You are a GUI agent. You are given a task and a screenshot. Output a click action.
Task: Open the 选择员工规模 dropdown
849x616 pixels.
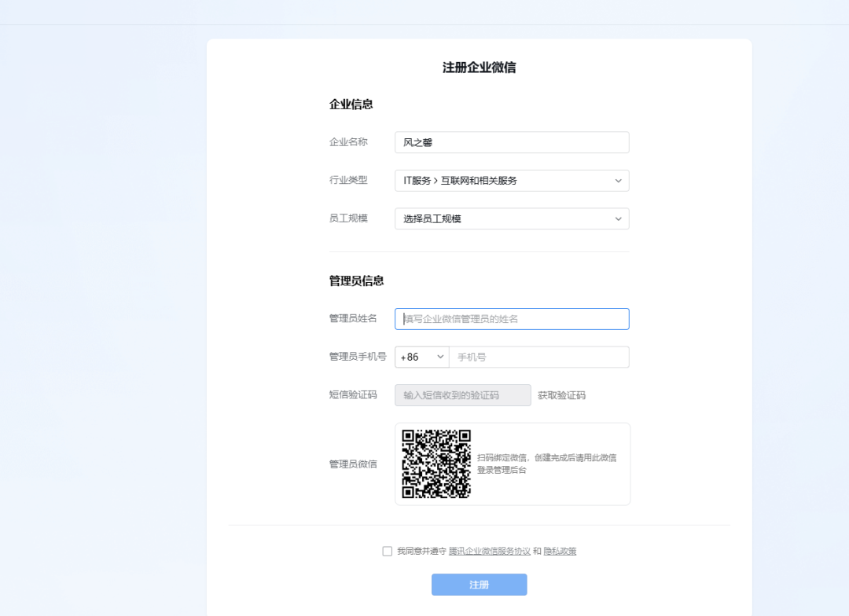512,218
